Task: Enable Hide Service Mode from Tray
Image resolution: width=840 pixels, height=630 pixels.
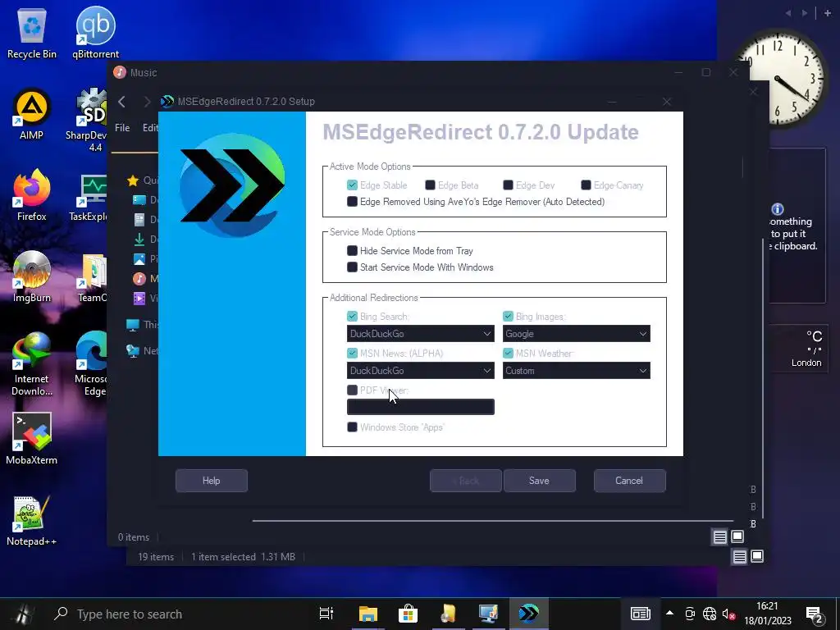Action: tap(352, 251)
